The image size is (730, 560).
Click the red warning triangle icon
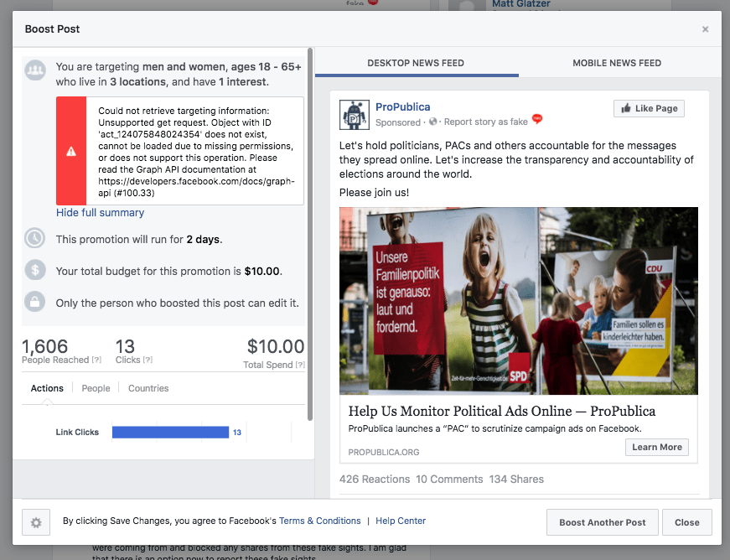(x=71, y=151)
